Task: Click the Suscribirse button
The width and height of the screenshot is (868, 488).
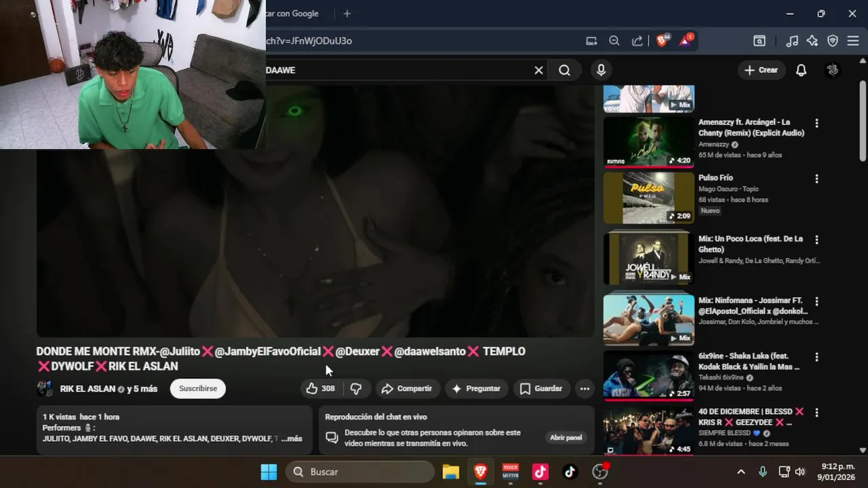Action: pyautogui.click(x=198, y=388)
